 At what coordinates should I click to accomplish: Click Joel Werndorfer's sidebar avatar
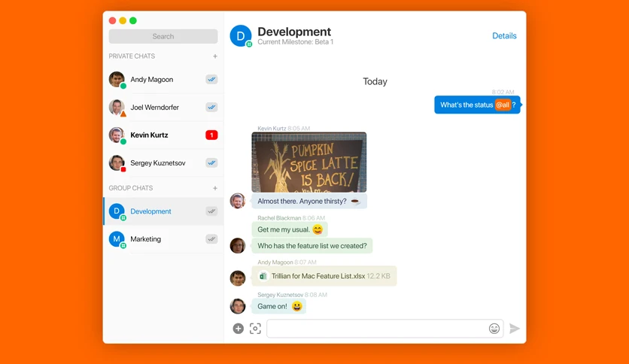click(117, 107)
